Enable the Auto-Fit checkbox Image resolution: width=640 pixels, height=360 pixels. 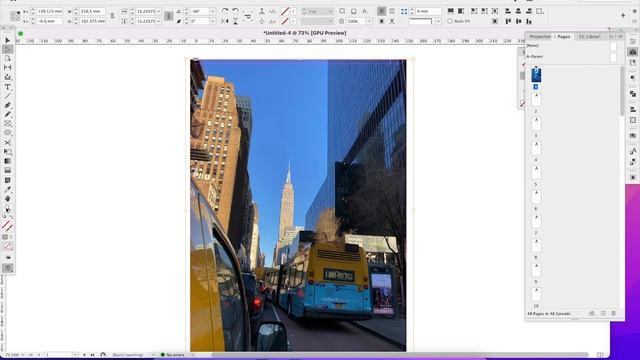point(450,21)
